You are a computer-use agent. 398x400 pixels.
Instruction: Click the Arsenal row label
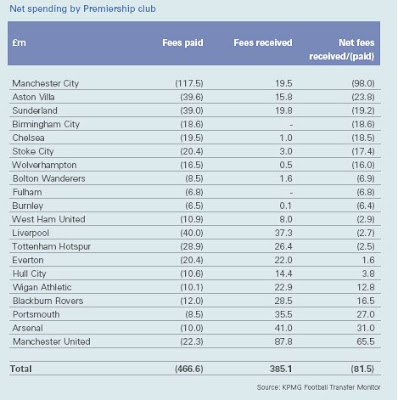tap(28, 328)
